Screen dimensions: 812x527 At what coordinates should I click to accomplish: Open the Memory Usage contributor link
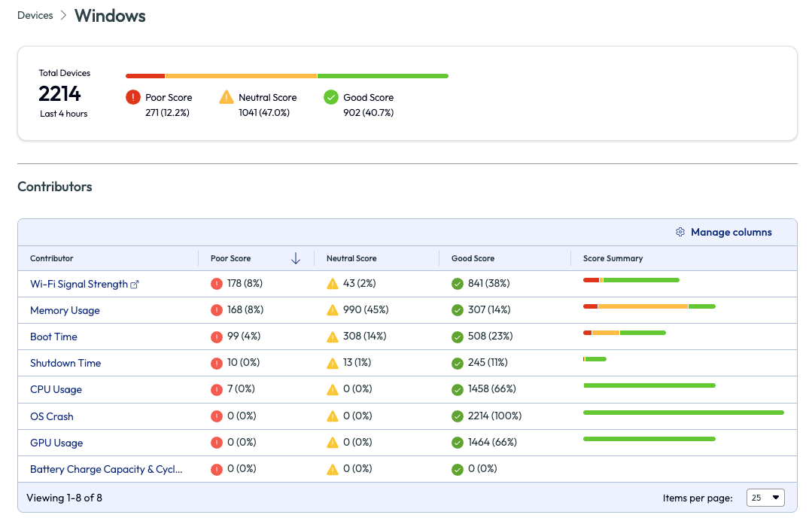(x=65, y=310)
